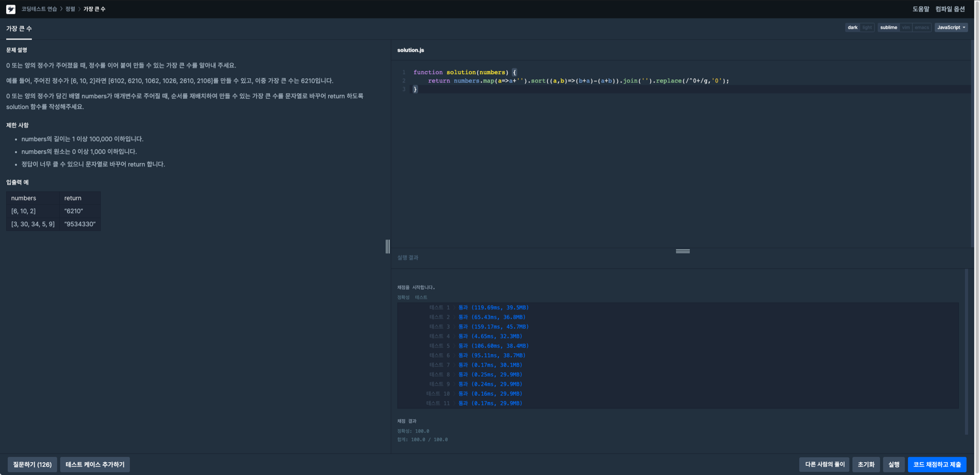Click the [6, 10, 2] numbers cell
The width and height of the screenshot is (980, 475).
tap(33, 211)
